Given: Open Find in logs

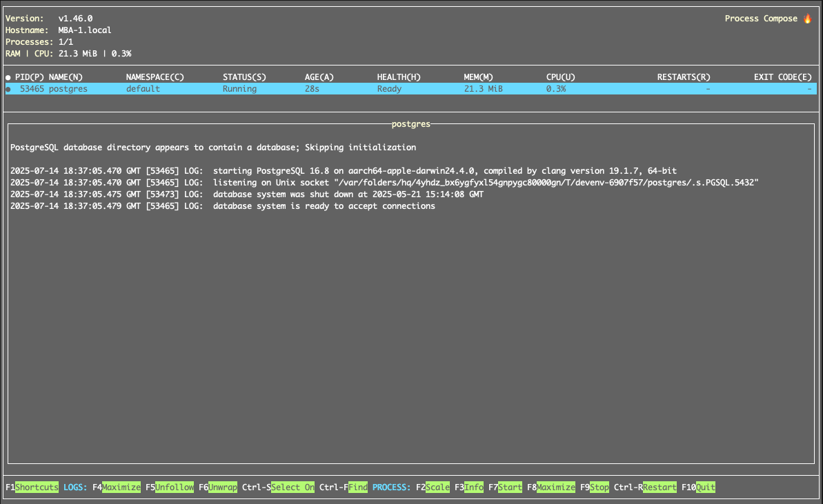Looking at the screenshot, I should coord(357,487).
